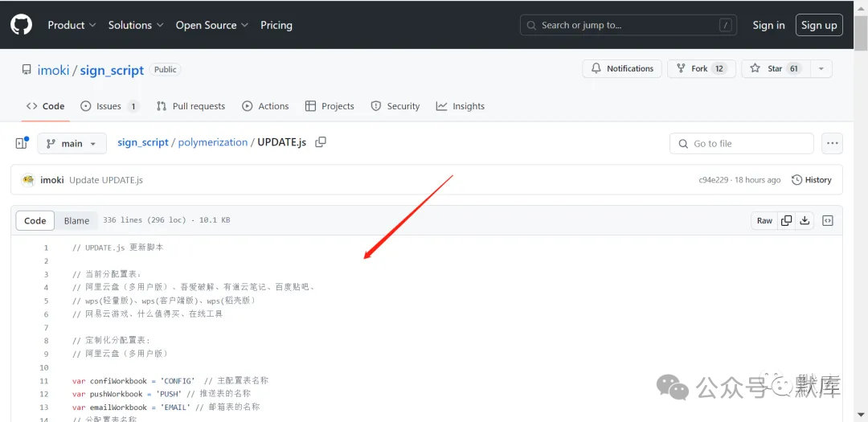Switch to the Code tab
Image resolution: width=868 pixels, height=422 pixels.
(45, 106)
